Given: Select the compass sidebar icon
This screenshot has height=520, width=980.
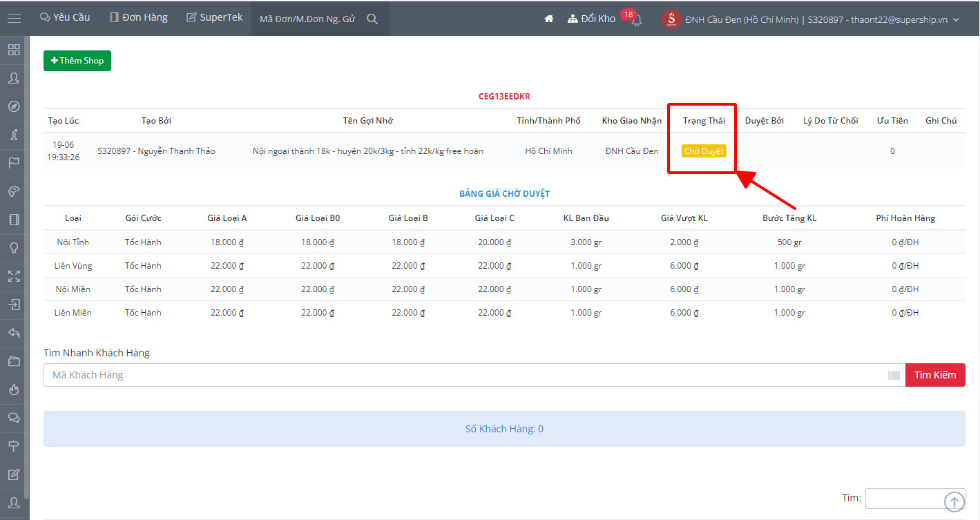Looking at the screenshot, I should tap(14, 106).
